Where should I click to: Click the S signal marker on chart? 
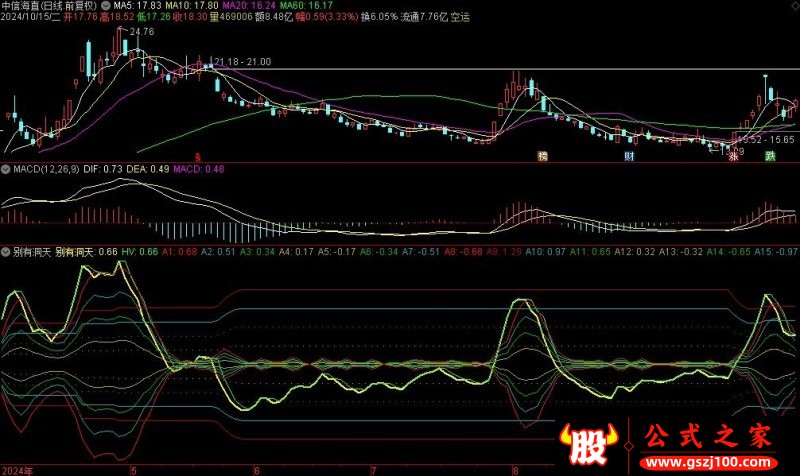(x=198, y=156)
